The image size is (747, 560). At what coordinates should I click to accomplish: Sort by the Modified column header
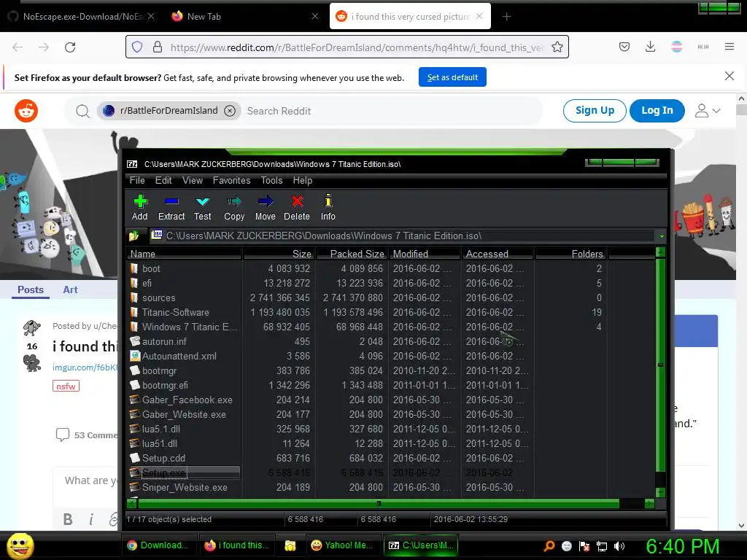[425, 254]
